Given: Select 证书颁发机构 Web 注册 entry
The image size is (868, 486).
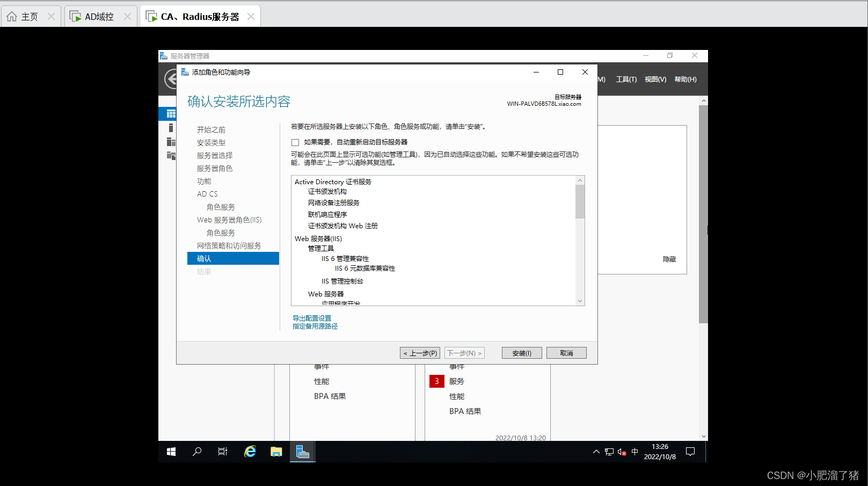Looking at the screenshot, I should 343,226.
